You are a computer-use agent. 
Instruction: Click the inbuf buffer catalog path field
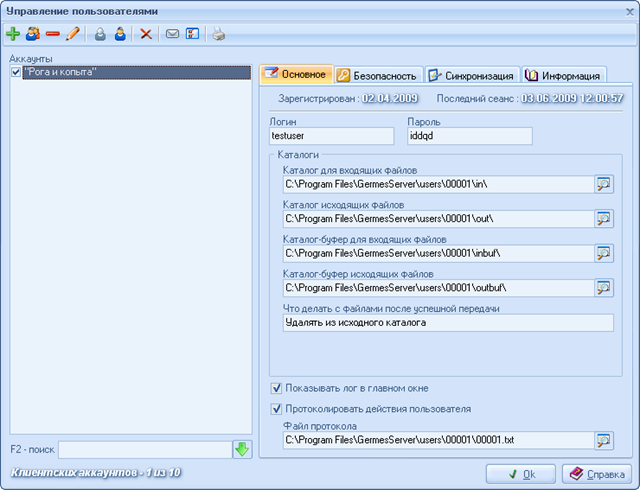(x=438, y=254)
